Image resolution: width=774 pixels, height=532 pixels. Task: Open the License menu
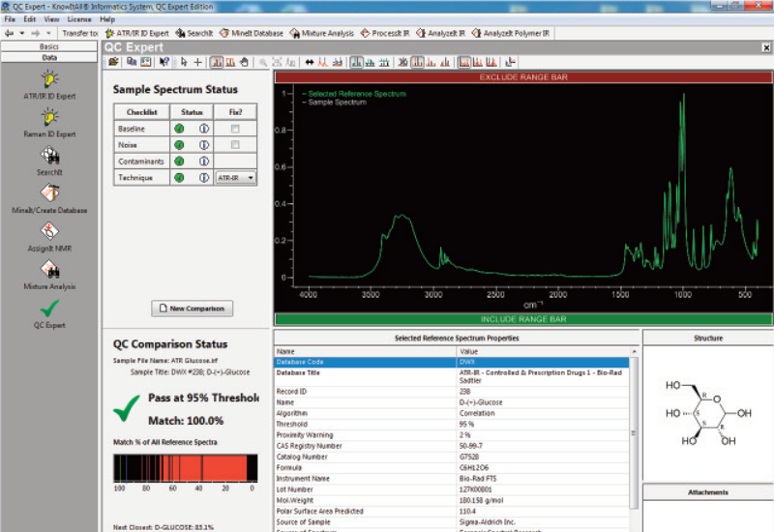79,18
